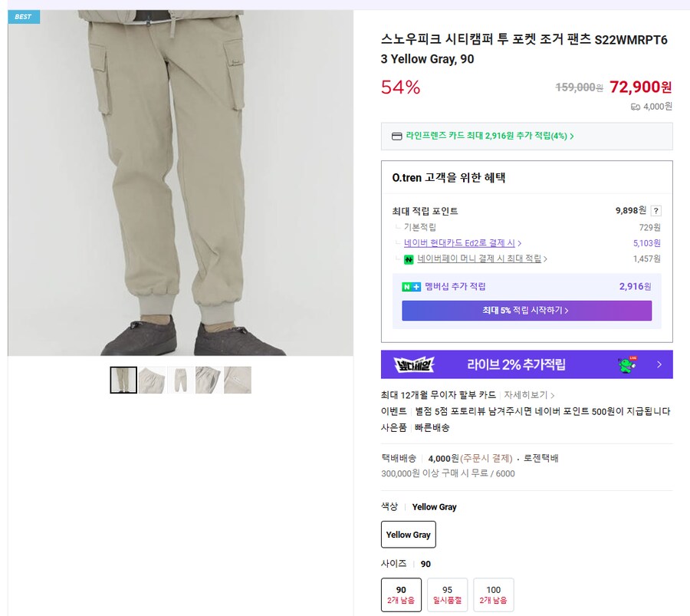The width and height of the screenshot is (690, 616).
Task: Select size 100 option
Action: pyautogui.click(x=494, y=595)
